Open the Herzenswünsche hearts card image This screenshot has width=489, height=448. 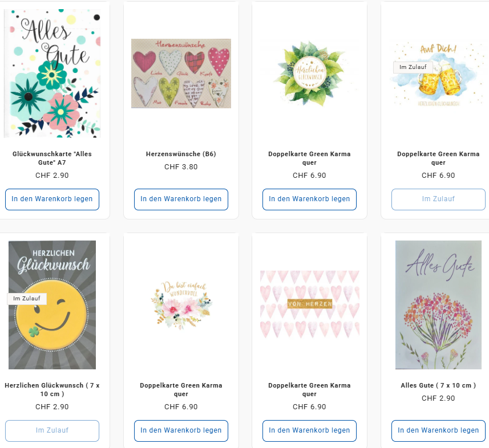point(181,74)
